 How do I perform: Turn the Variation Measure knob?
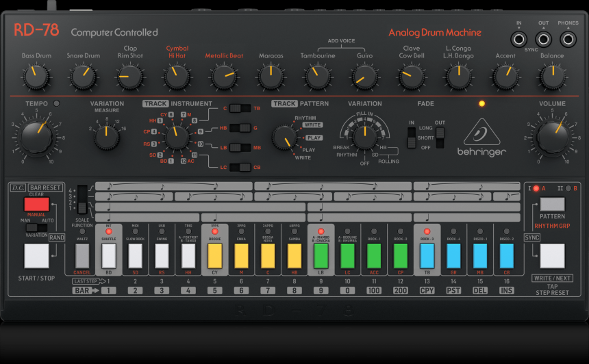[x=107, y=137]
